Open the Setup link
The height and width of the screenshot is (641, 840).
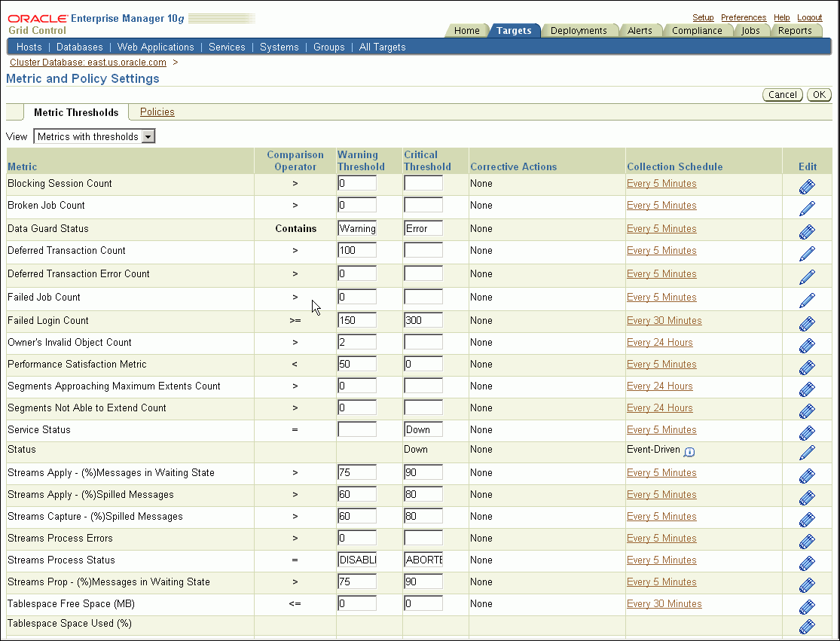(703, 17)
